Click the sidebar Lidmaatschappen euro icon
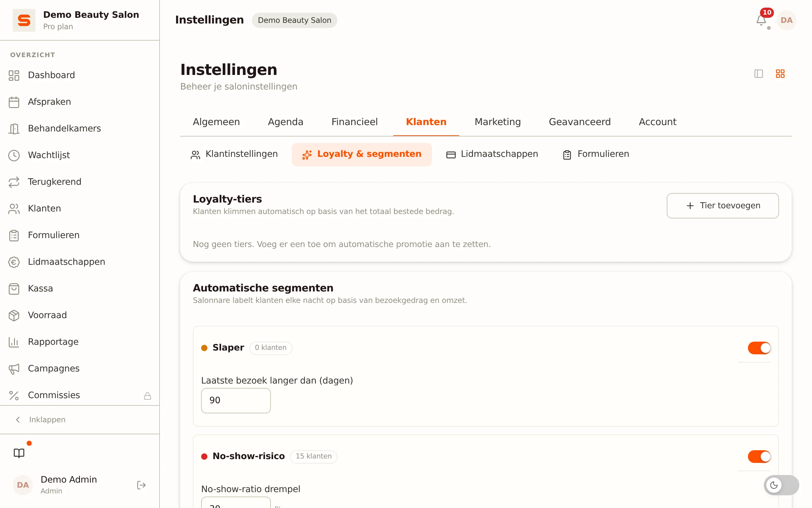 [14, 262]
